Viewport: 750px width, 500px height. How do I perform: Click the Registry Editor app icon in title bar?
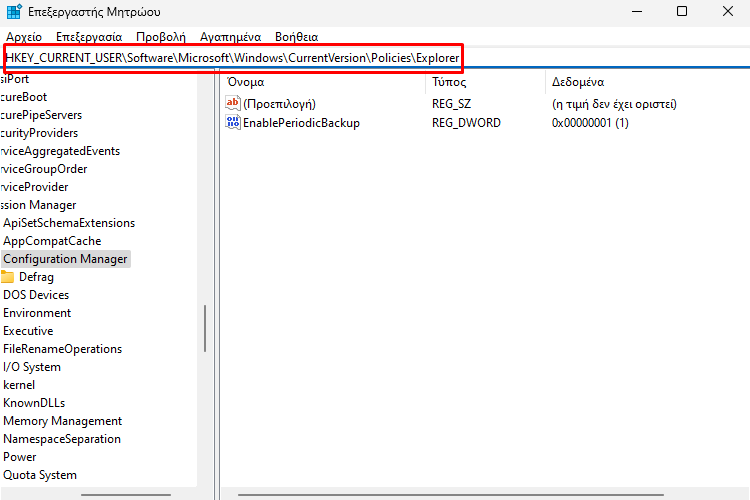(14, 11)
